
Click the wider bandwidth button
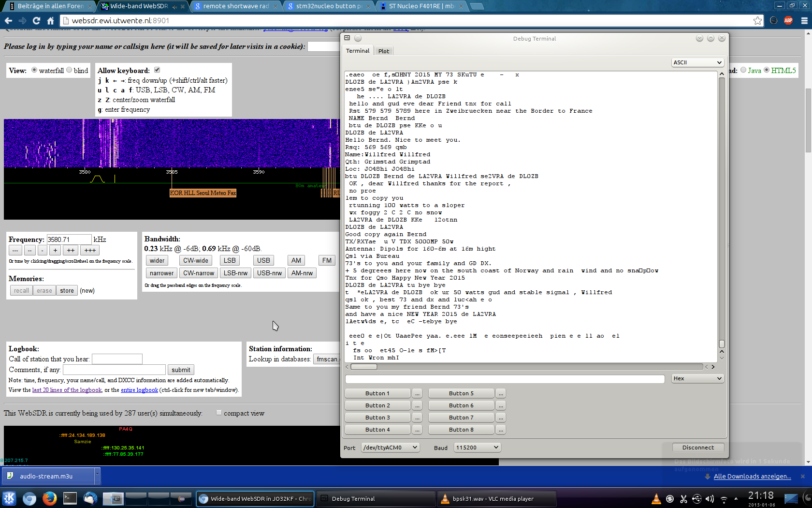pyautogui.click(x=157, y=260)
